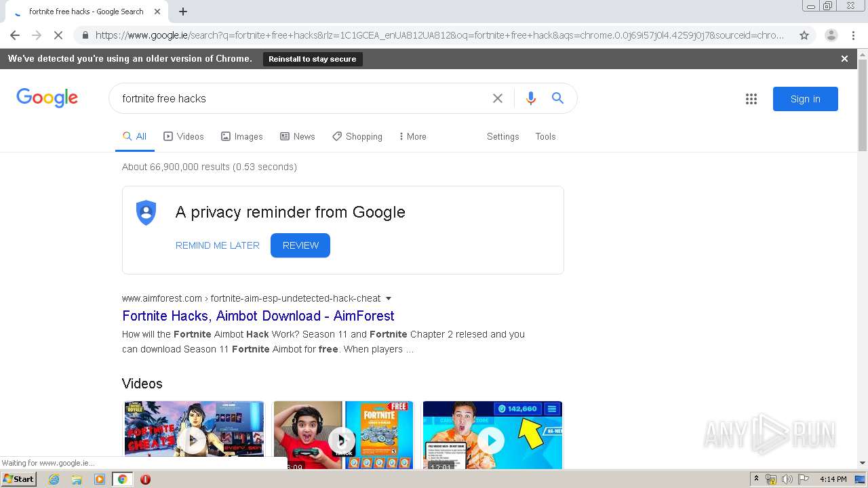
Task: Stop loading the page
Action: point(58,35)
